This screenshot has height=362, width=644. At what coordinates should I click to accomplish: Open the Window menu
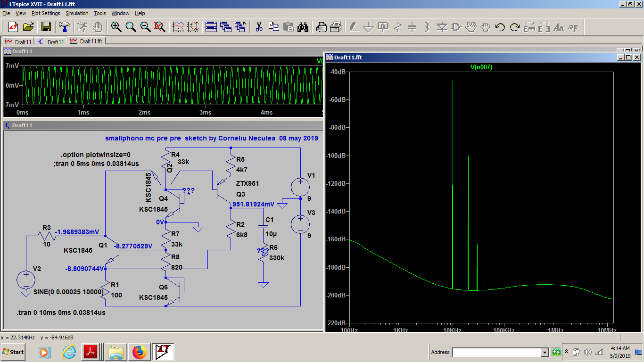(120, 13)
